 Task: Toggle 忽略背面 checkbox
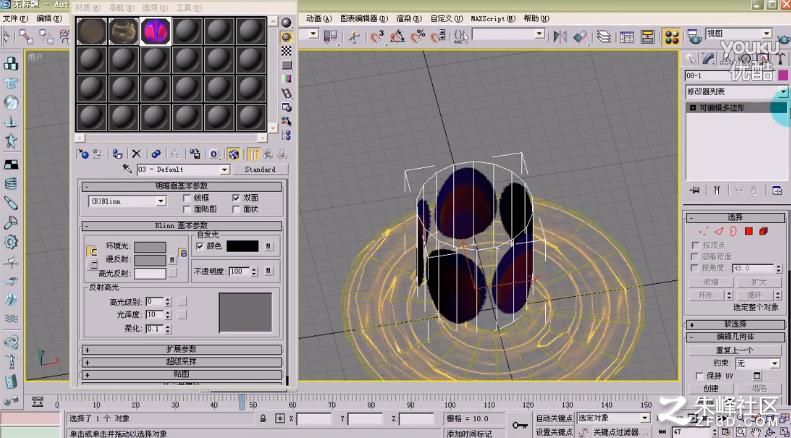(696, 256)
